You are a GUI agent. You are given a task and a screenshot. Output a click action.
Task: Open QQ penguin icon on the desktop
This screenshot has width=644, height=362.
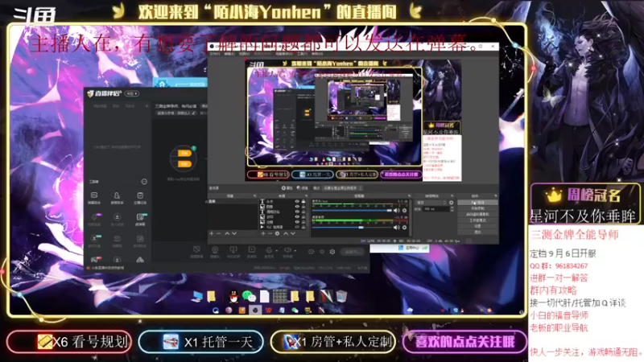click(x=233, y=296)
